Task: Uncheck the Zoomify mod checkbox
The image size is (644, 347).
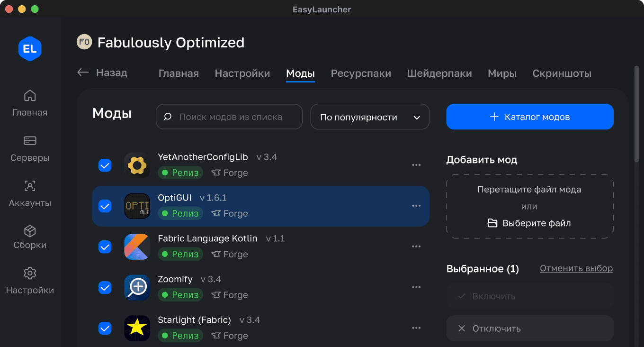Action: [105, 287]
